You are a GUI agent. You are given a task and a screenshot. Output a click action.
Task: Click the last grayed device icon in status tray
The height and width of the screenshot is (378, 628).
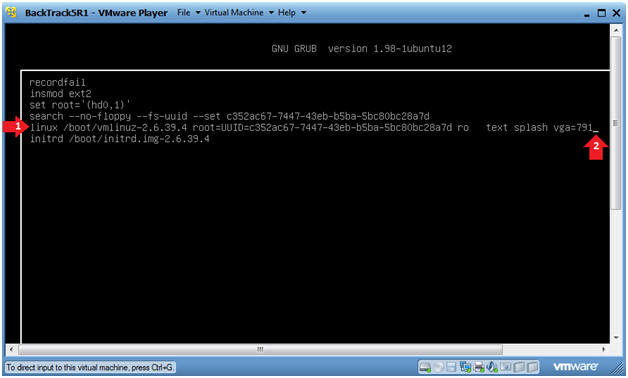click(532, 366)
